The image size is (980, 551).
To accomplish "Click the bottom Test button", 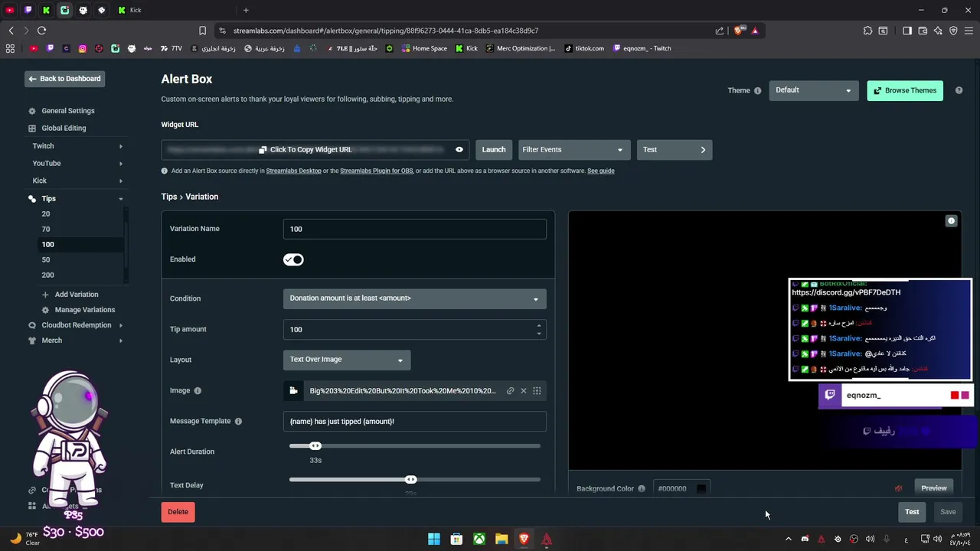I will pos(912,512).
